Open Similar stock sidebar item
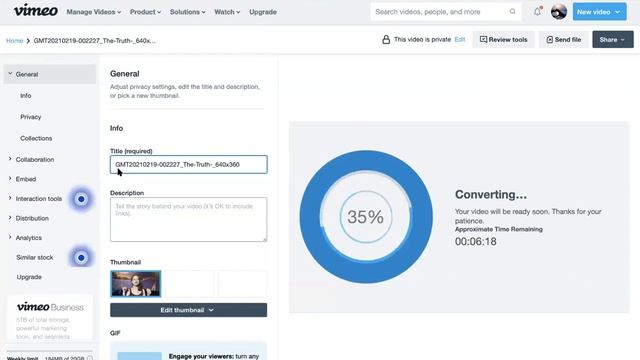Image resolution: width=640 pixels, height=360 pixels. 35,258
